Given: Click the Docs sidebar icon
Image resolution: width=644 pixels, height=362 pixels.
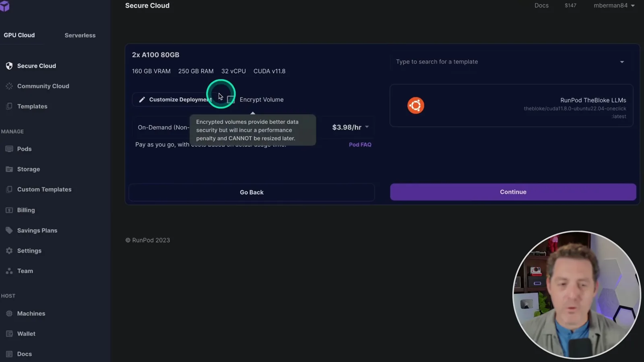Looking at the screenshot, I should click(x=9, y=354).
